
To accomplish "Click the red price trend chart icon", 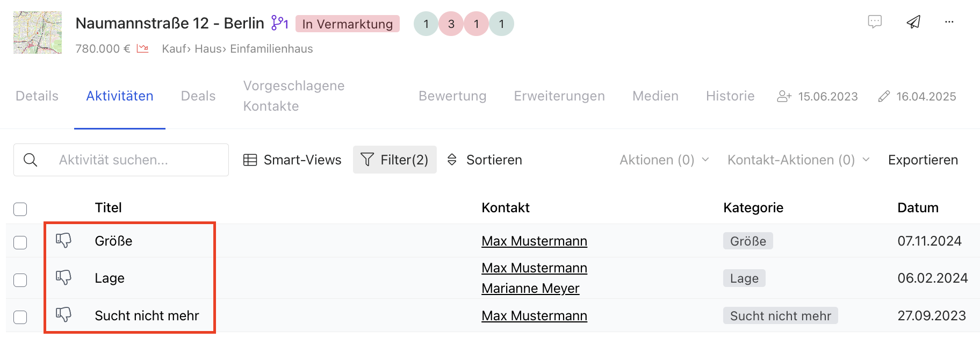I will coord(142,48).
